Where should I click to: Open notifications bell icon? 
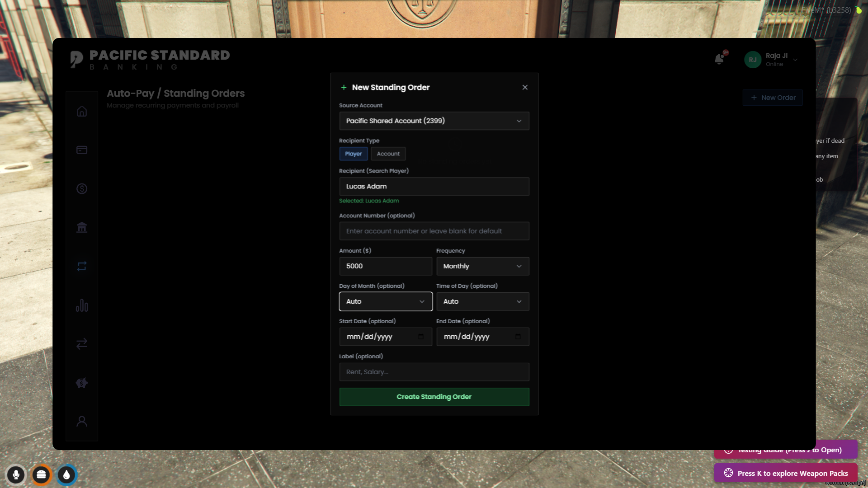click(x=719, y=59)
